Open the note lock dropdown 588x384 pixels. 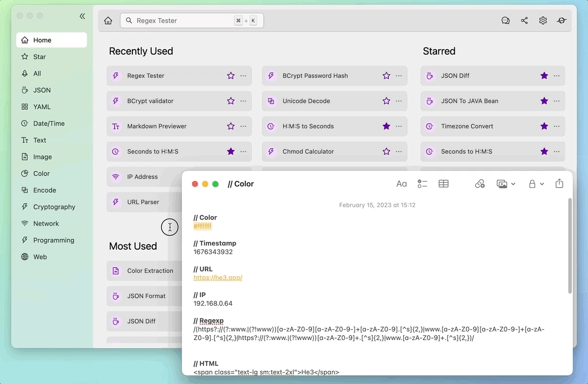point(536,184)
